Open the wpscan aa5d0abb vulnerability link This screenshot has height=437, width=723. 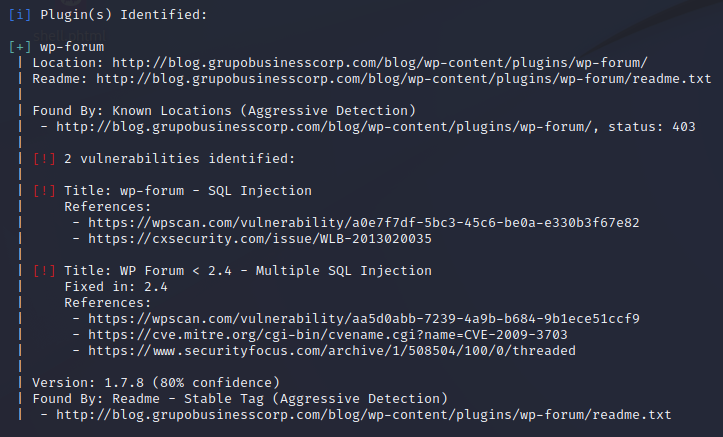[x=363, y=318]
